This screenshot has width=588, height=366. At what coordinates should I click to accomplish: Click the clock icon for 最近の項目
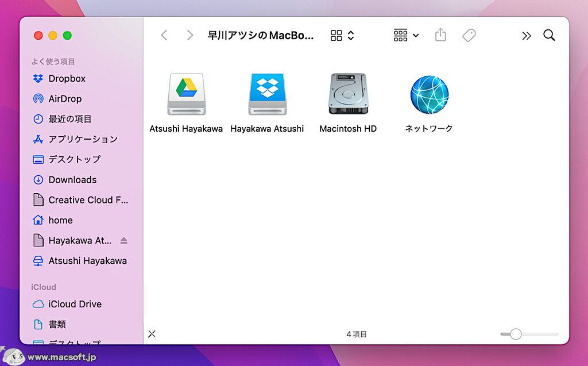point(38,119)
